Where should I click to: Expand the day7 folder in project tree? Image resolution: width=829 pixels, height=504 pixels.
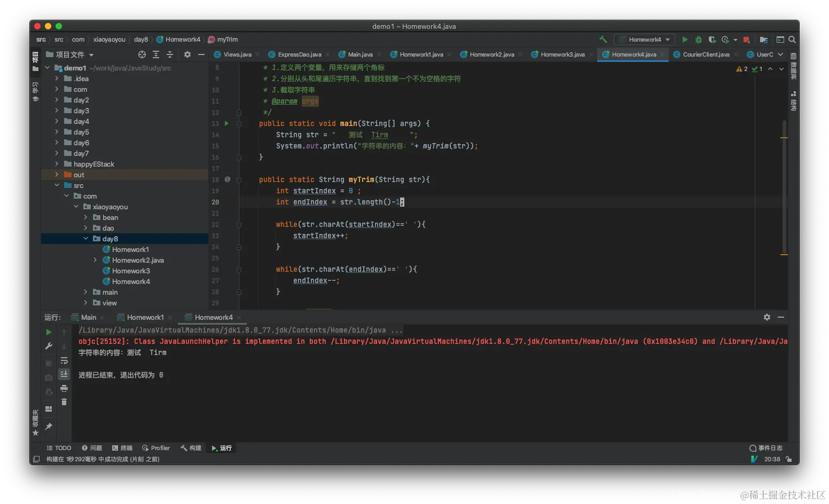(x=57, y=153)
